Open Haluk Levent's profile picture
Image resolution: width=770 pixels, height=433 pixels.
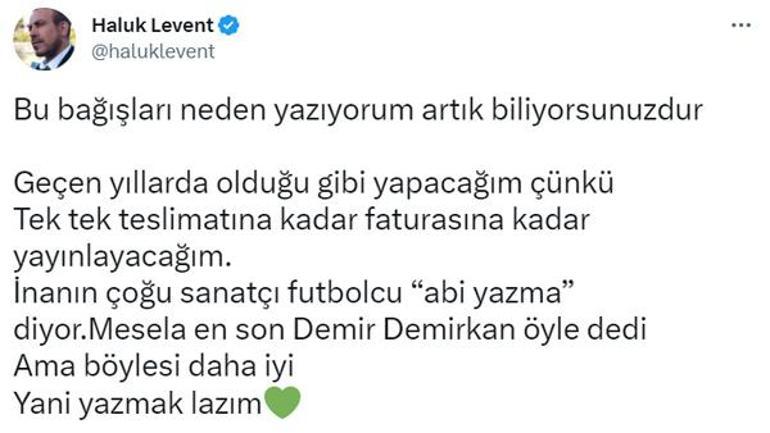tap(44, 39)
